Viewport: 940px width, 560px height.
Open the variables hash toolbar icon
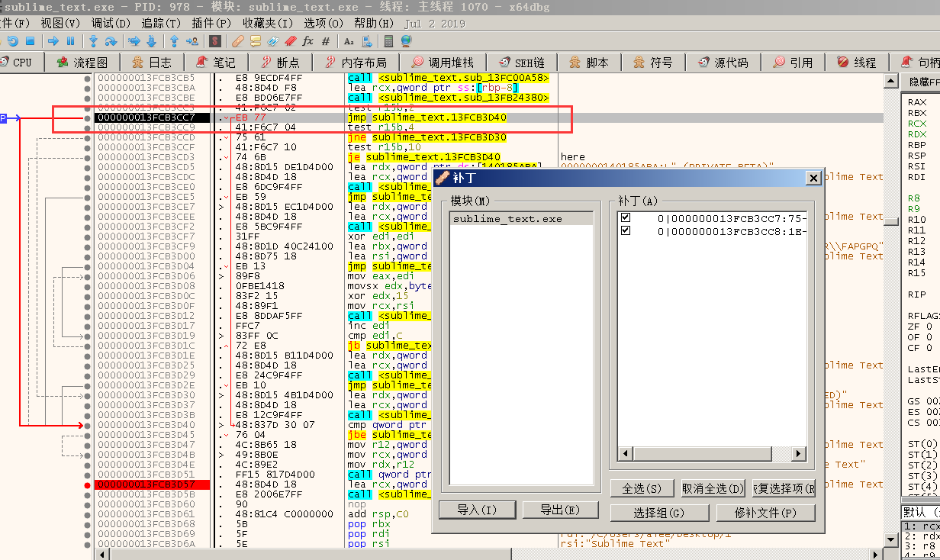tap(326, 41)
